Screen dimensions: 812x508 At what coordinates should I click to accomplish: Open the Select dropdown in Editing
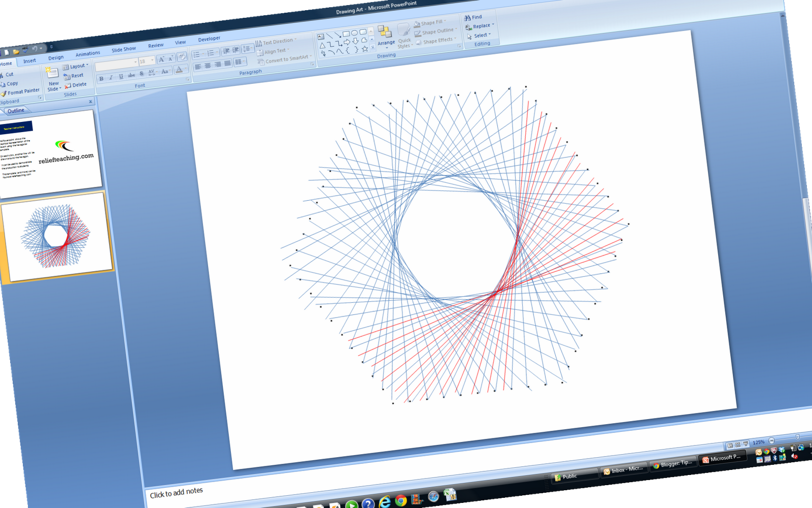pyautogui.click(x=479, y=36)
